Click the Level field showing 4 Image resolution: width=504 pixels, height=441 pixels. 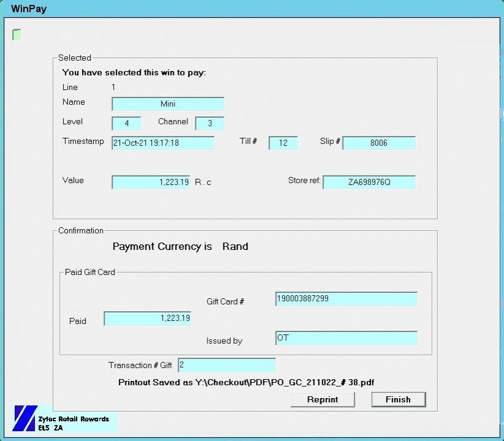(127, 124)
